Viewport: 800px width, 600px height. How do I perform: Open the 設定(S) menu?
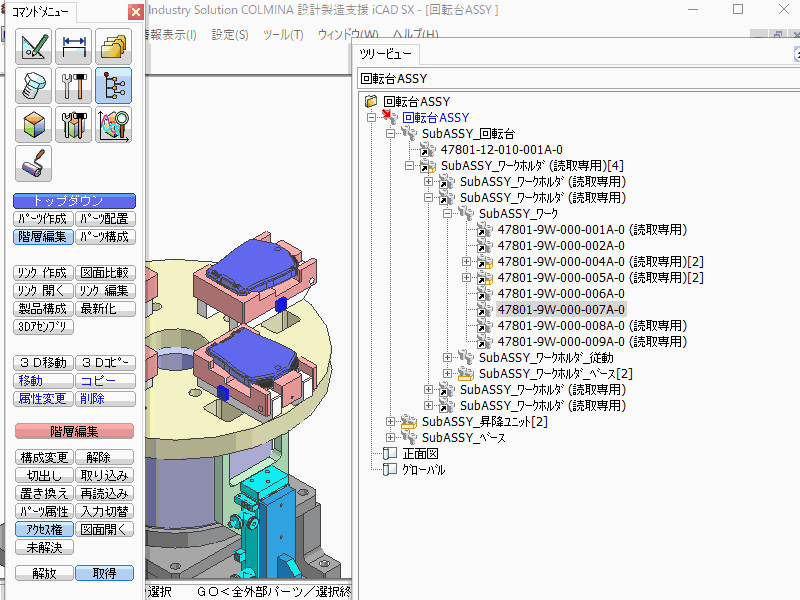pyautogui.click(x=229, y=35)
